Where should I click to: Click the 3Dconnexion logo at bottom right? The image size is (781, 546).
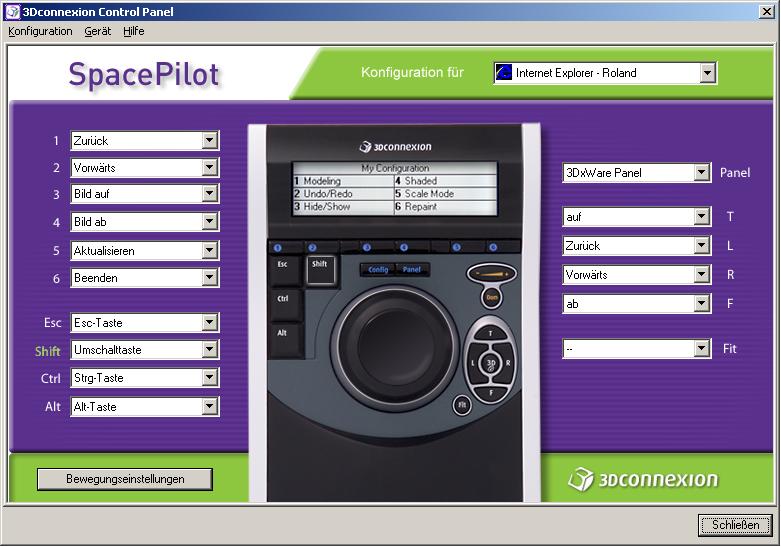pos(643,479)
